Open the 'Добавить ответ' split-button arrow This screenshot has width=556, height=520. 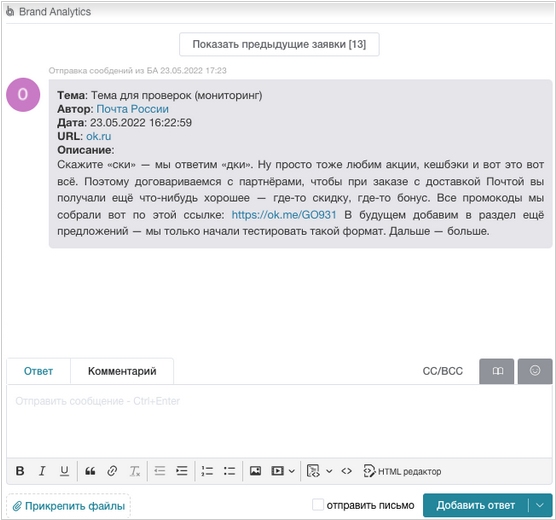[540, 505]
